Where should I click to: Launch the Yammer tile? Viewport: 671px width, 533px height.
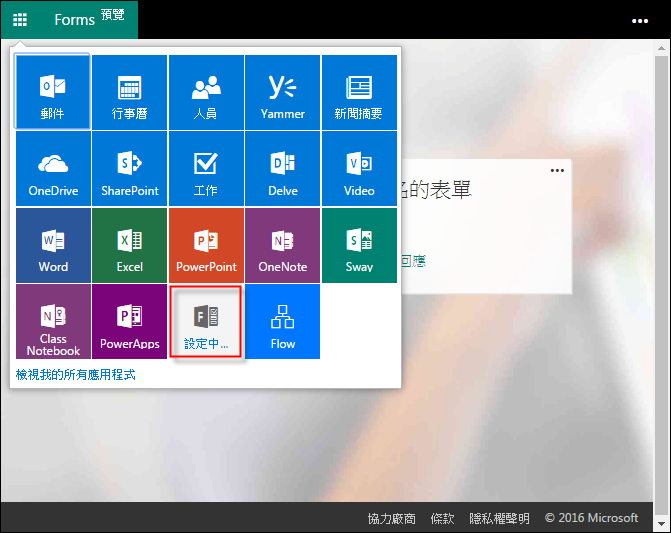(282, 92)
